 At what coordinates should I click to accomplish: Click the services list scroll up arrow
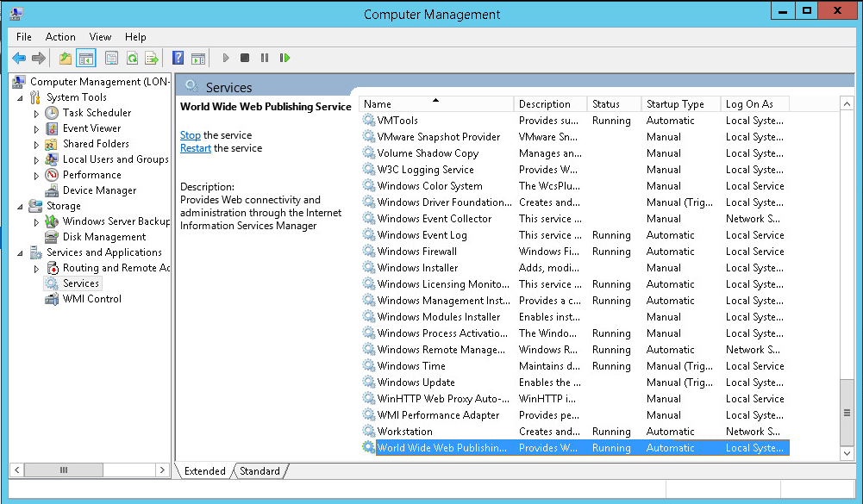click(x=847, y=103)
